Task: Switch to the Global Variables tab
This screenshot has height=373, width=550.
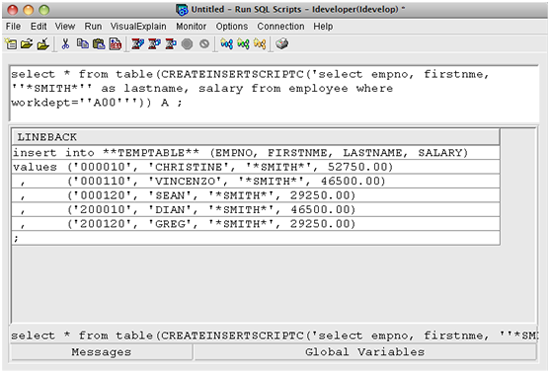Action: click(365, 352)
